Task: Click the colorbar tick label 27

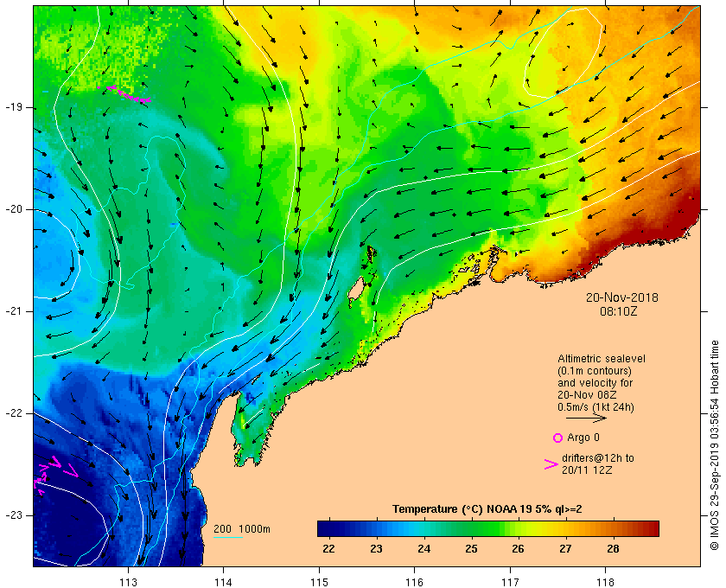Action: pyautogui.click(x=565, y=549)
